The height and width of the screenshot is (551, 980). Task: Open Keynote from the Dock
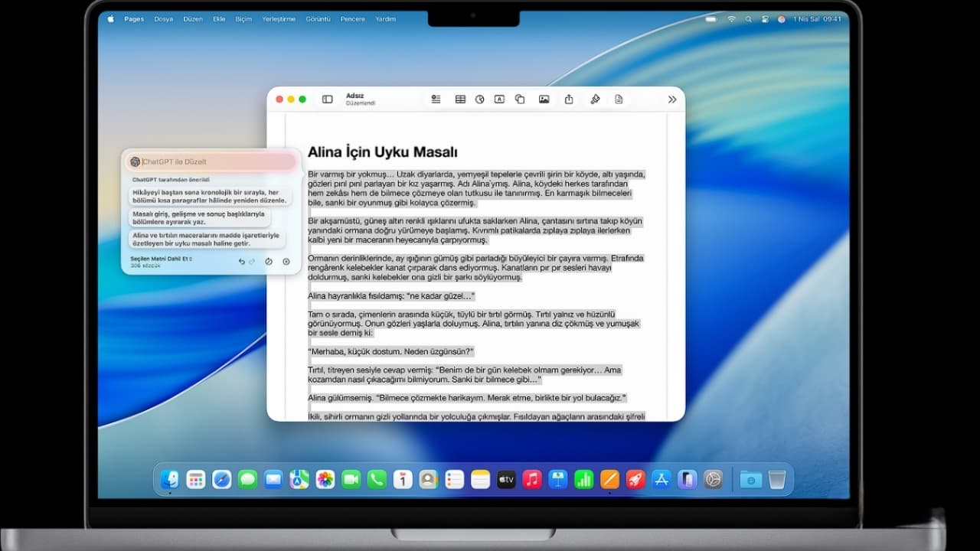[558, 479]
